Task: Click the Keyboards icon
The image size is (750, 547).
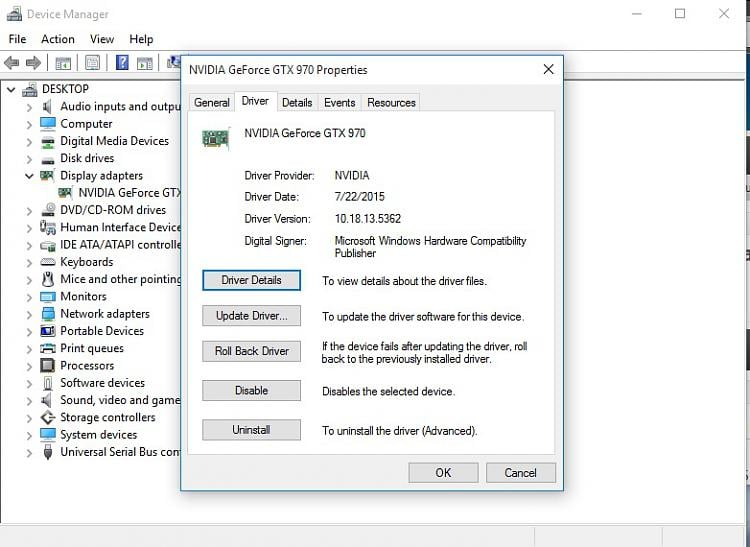Action: tap(48, 262)
